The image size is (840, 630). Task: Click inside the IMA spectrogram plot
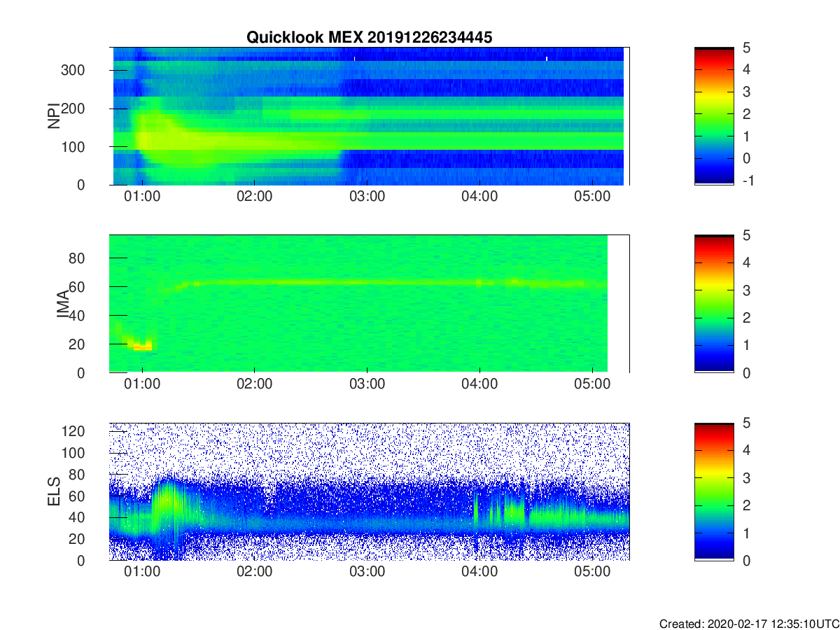(x=369, y=304)
